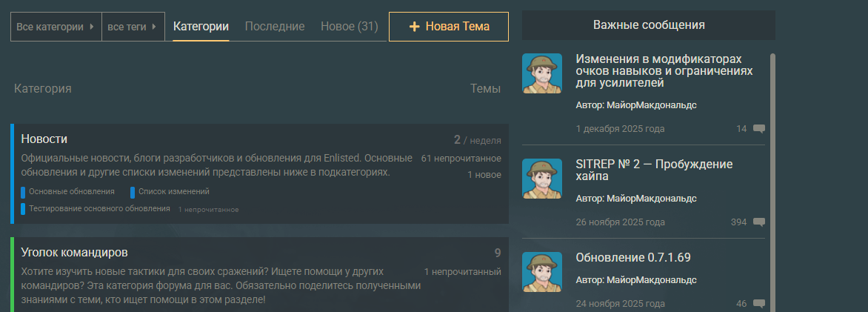Open the SITREP № 2 — Пробуждение хайпа post
The image size is (868, 312).
click(x=653, y=170)
